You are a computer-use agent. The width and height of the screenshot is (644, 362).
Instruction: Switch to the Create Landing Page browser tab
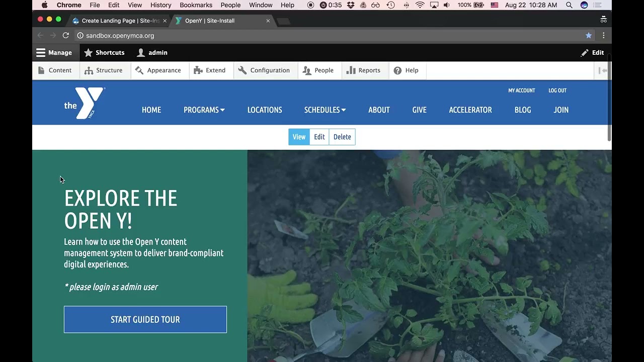click(x=120, y=21)
